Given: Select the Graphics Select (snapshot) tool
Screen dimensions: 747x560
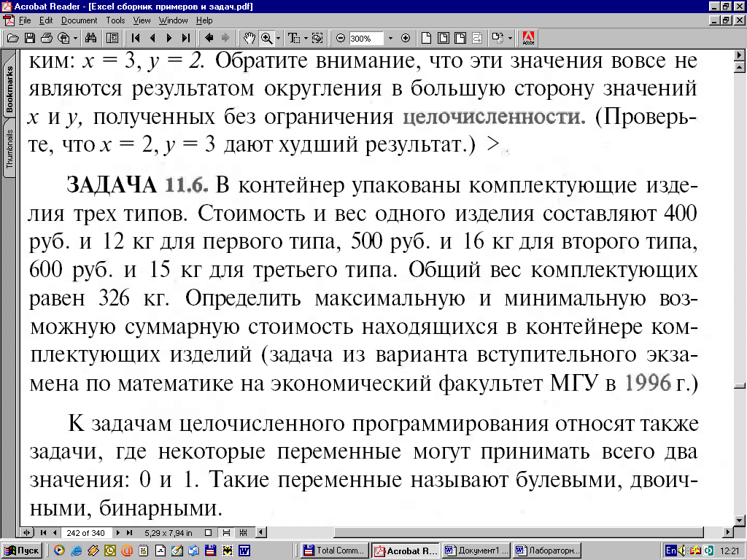Looking at the screenshot, I should pyautogui.click(x=318, y=38).
